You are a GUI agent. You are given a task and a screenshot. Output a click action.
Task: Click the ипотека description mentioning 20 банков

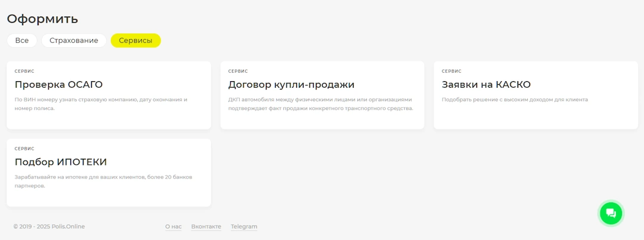click(x=103, y=181)
